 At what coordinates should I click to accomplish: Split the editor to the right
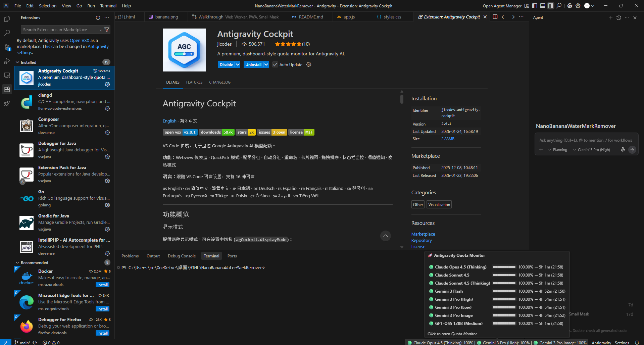(x=495, y=17)
